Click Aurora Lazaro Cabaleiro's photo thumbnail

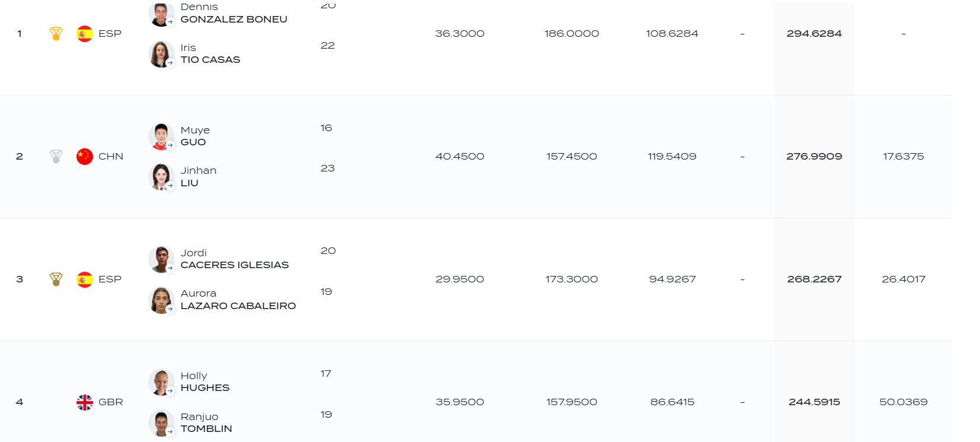[x=161, y=300]
